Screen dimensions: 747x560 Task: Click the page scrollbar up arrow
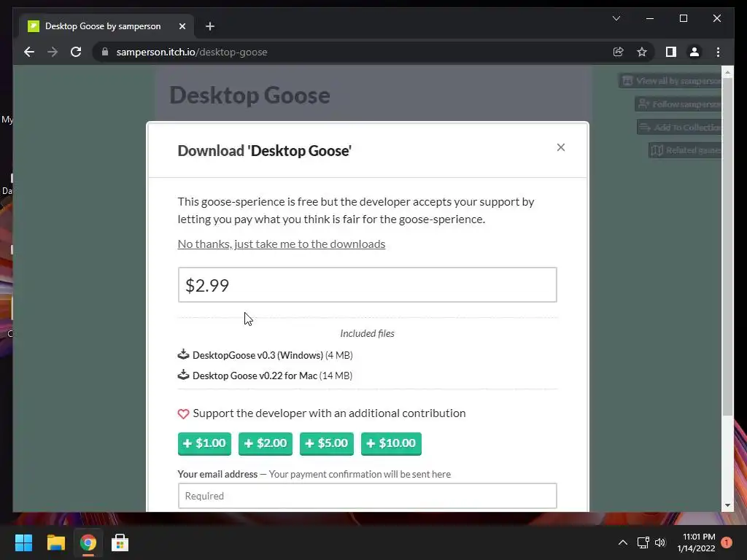pos(727,72)
